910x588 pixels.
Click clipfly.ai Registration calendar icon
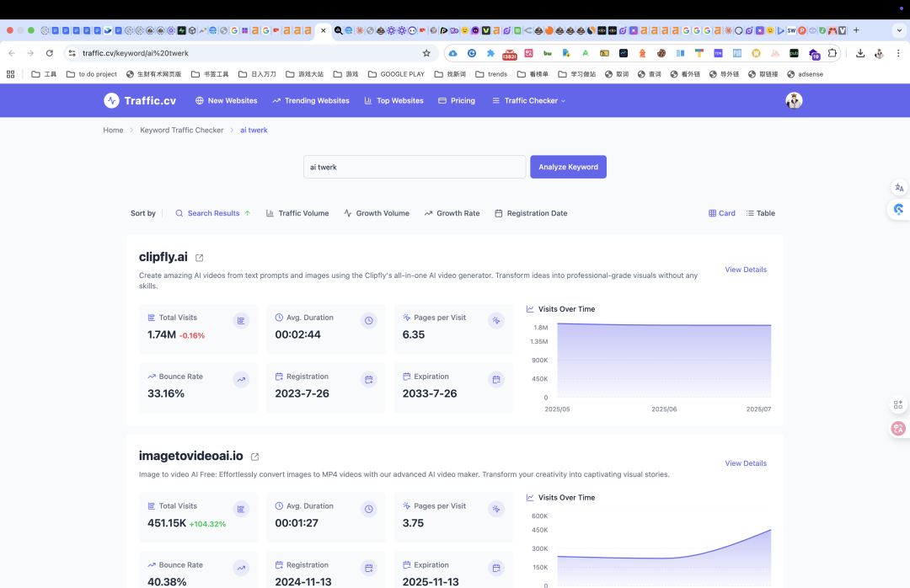pyautogui.click(x=368, y=380)
